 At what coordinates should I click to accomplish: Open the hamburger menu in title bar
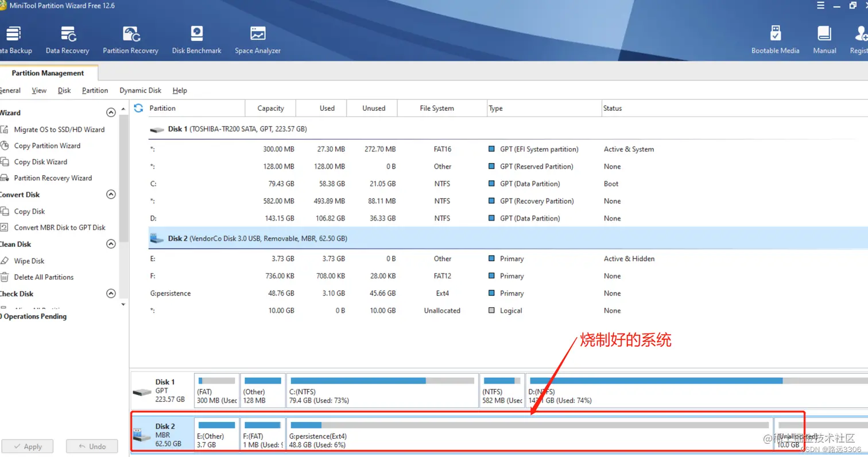pyautogui.click(x=819, y=5)
